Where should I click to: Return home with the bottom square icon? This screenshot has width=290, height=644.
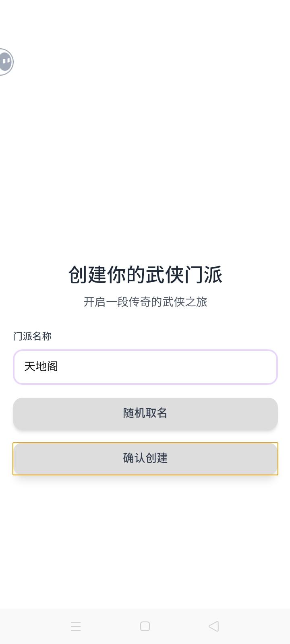[145, 626]
